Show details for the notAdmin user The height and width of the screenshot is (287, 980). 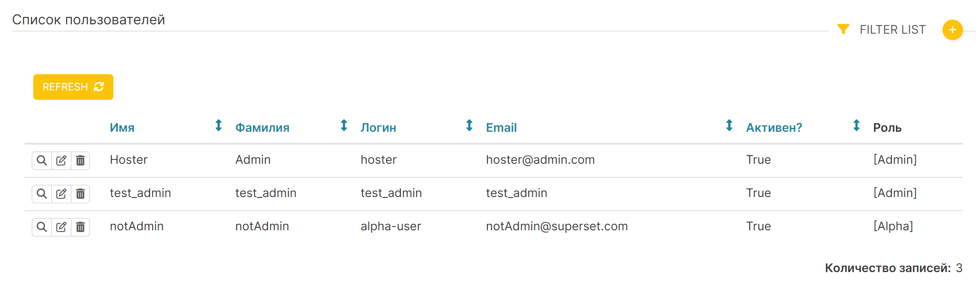pyautogui.click(x=42, y=227)
